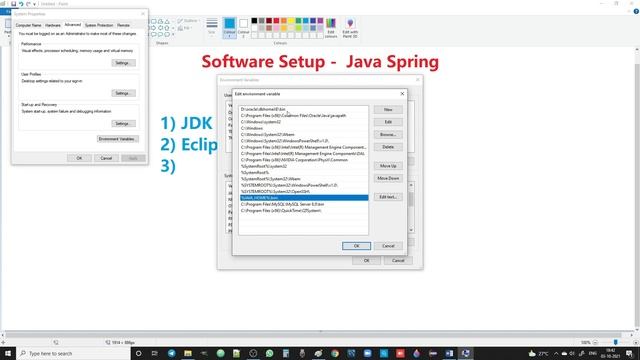Select the NVIDIA Corporation\PhysX\Common path entry
The width and height of the screenshot is (640, 360).
[x=304, y=160]
